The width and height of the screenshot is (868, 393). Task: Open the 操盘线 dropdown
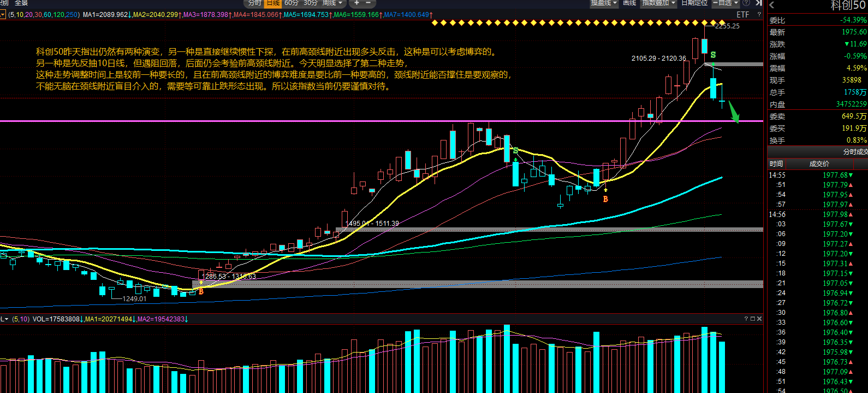[604, 3]
